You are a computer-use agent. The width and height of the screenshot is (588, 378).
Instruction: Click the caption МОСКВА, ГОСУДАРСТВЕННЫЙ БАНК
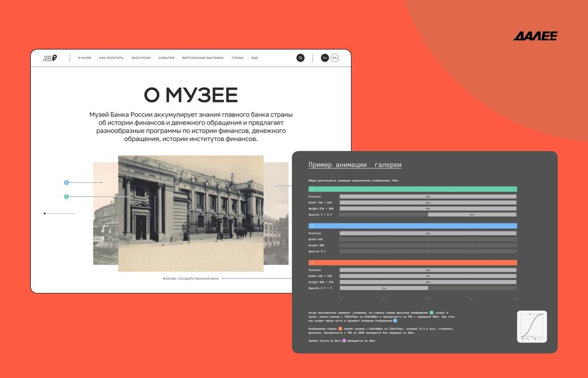coord(191,278)
